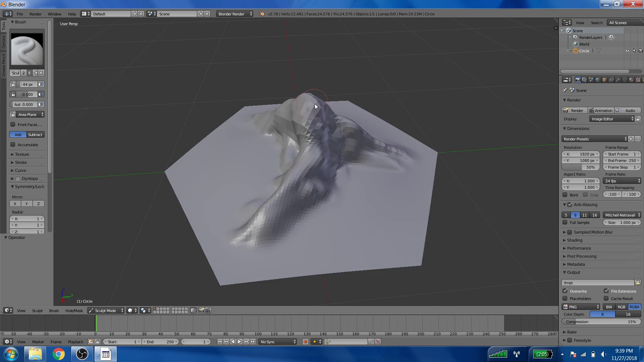
Task: Switch brush mode to Subtract
Action: pyautogui.click(x=35, y=134)
